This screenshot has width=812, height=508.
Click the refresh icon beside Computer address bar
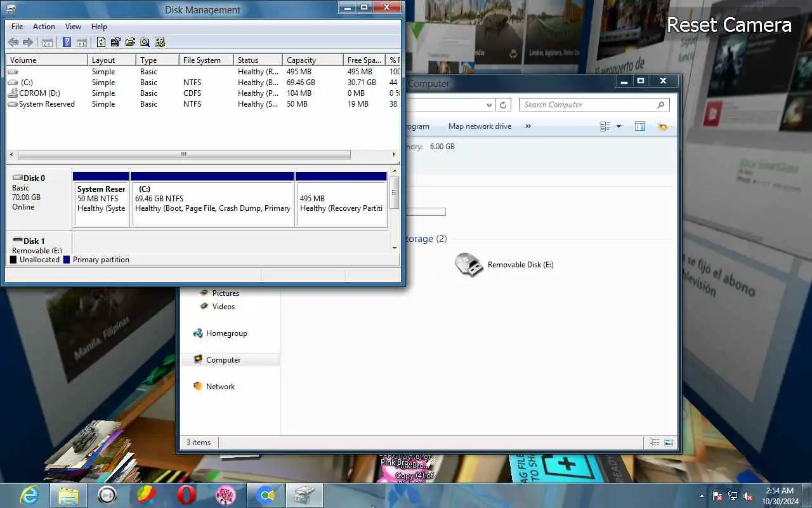(503, 105)
